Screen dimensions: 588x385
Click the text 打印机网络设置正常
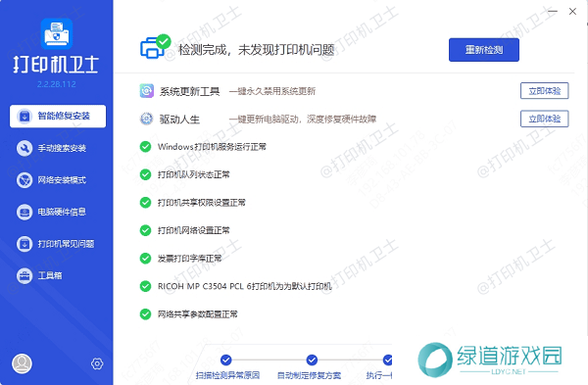(x=193, y=230)
